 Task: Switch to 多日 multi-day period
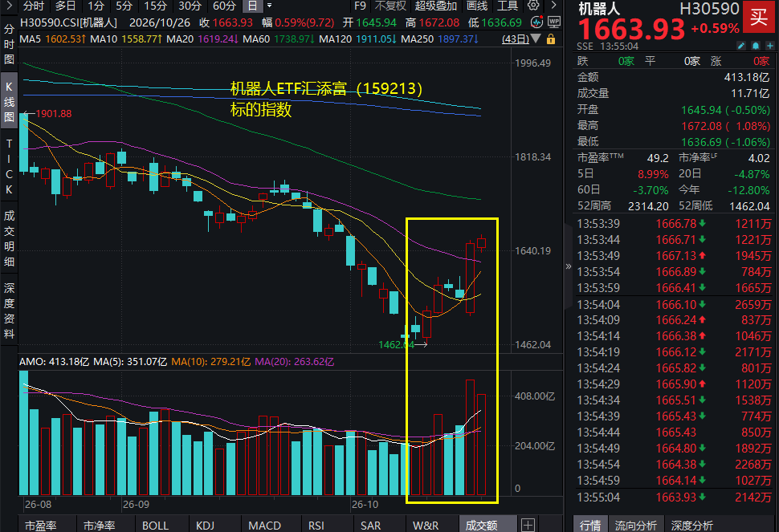pos(65,6)
